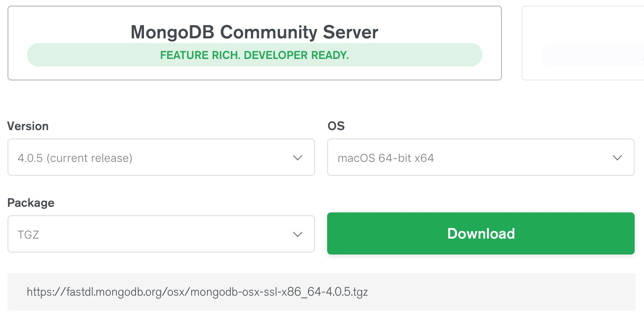Viewport: 644px width, 320px height.
Task: Click the fastdl.mongodb.org download URL
Action: (x=197, y=292)
